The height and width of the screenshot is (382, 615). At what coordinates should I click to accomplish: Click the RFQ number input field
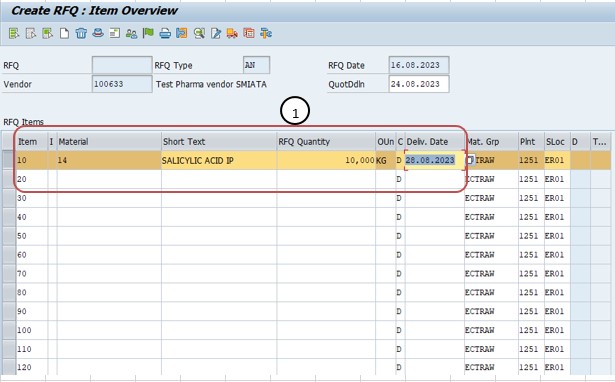point(122,65)
